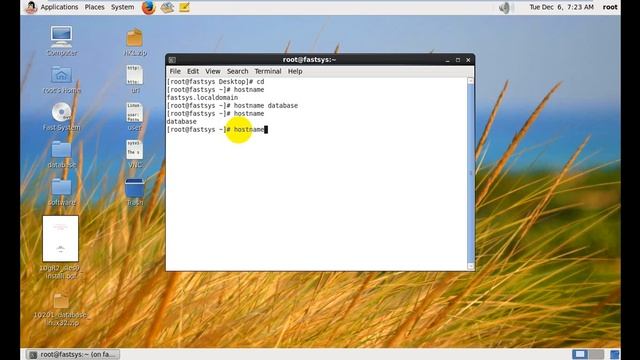The width and height of the screenshot is (640, 360).
Task: Select the database folder on desktop
Action: (x=62, y=149)
